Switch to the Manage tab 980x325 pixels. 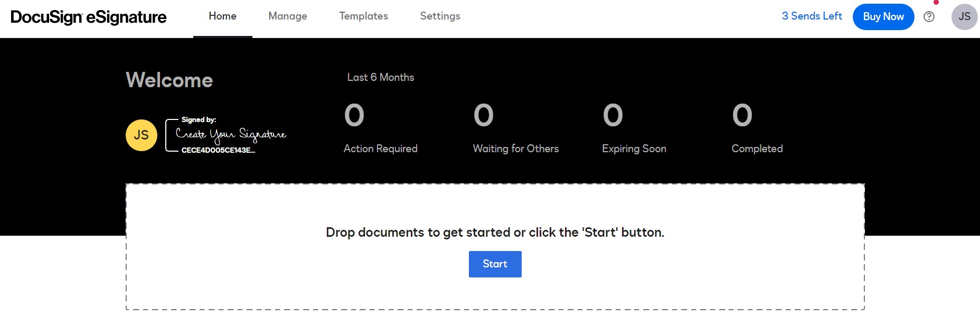coord(288,16)
